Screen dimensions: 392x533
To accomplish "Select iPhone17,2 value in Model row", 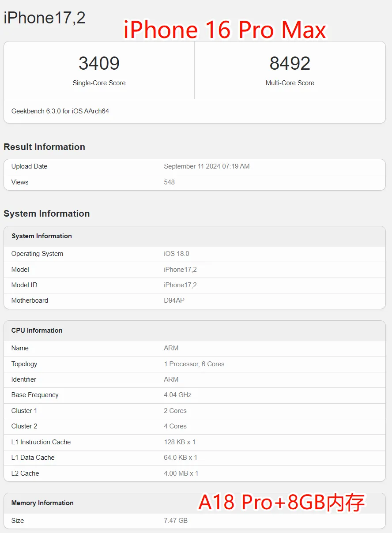I will click(x=180, y=270).
